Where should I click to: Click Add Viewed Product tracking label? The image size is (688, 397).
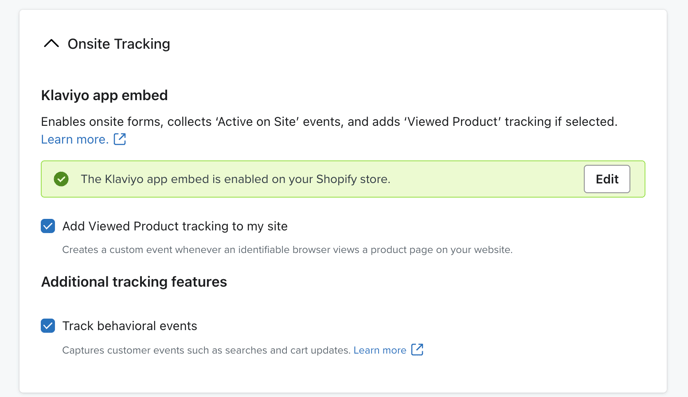tap(175, 226)
